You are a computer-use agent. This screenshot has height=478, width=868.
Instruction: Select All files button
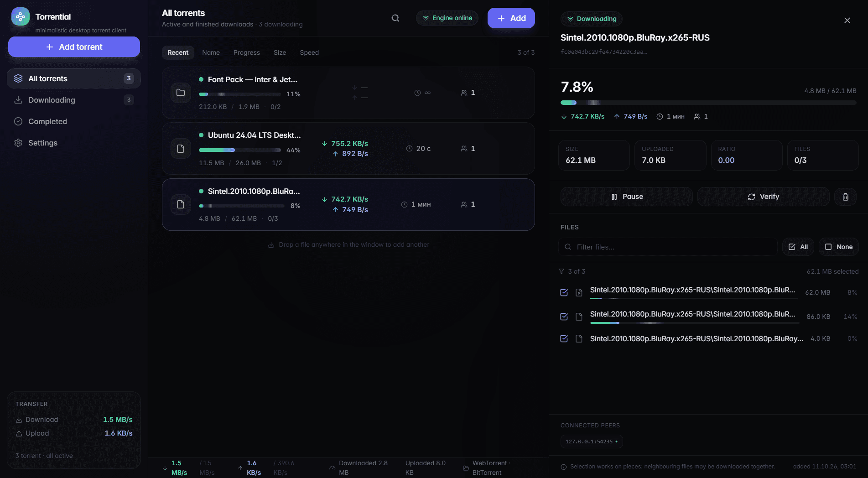click(x=798, y=247)
